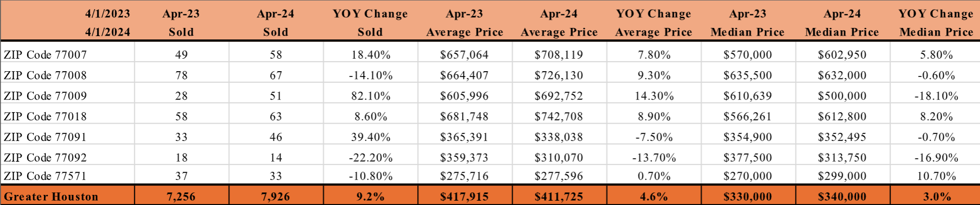This screenshot has height=205, width=980.
Task: Select the $612,800 median price cell
Action: pos(842,116)
